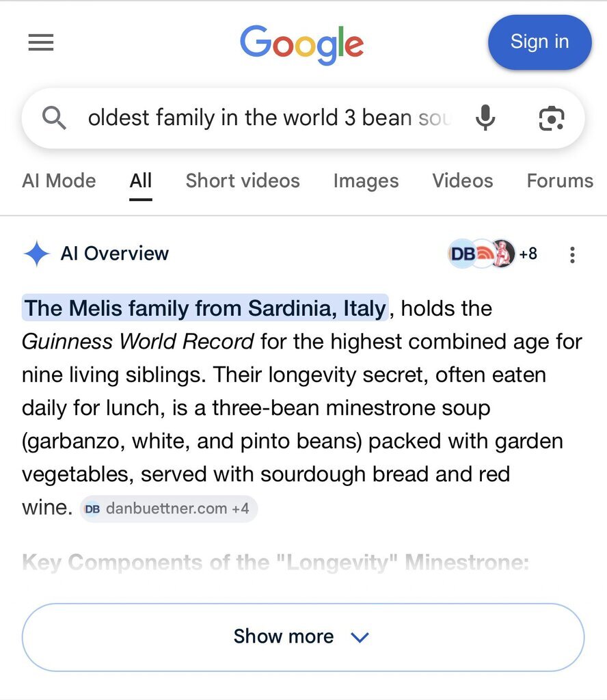Screen dimensions: 607x700
Task: Go to the Videos tab
Action: tap(462, 180)
